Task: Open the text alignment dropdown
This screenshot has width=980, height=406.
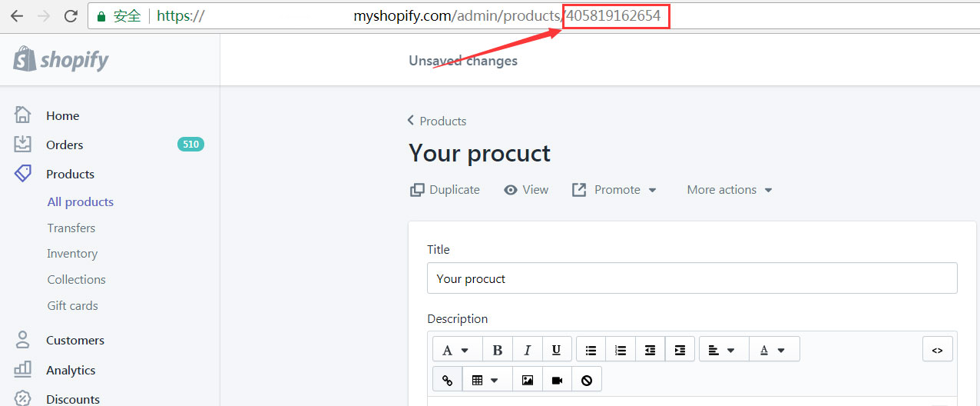Action: point(723,350)
